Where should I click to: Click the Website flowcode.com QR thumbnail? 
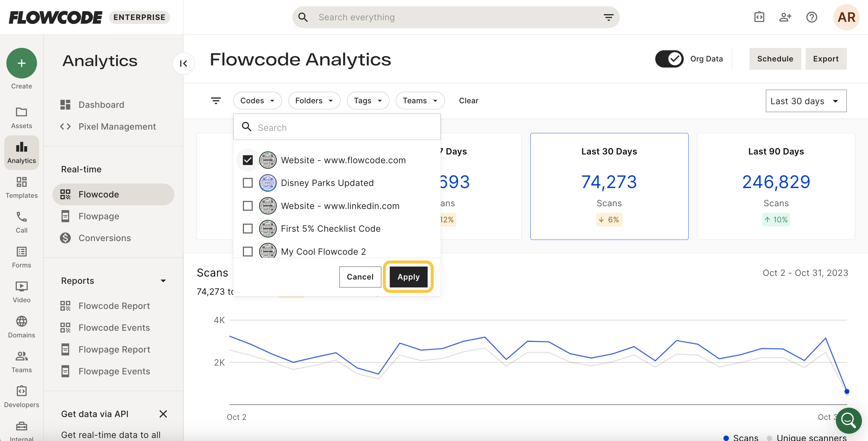point(268,160)
